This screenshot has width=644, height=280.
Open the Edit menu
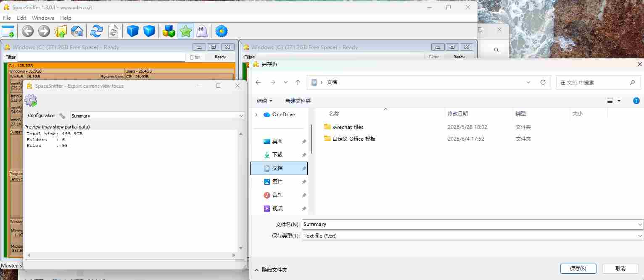point(21,18)
